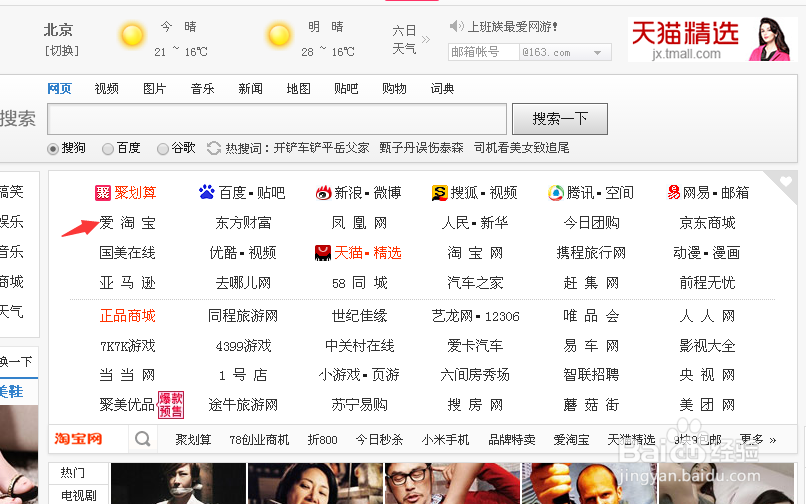Open the 六日天气 forecast link
Screen dimensions: 806x504
(x=404, y=40)
